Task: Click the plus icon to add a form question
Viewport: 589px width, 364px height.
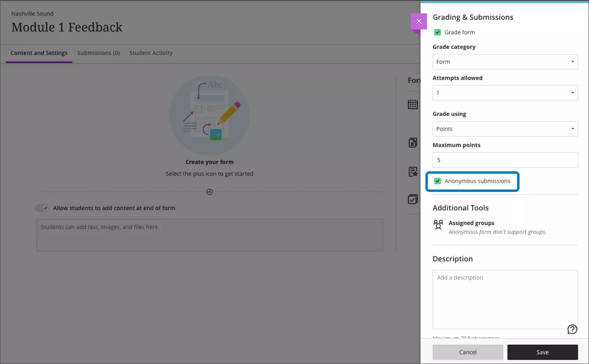Action: pyautogui.click(x=209, y=192)
